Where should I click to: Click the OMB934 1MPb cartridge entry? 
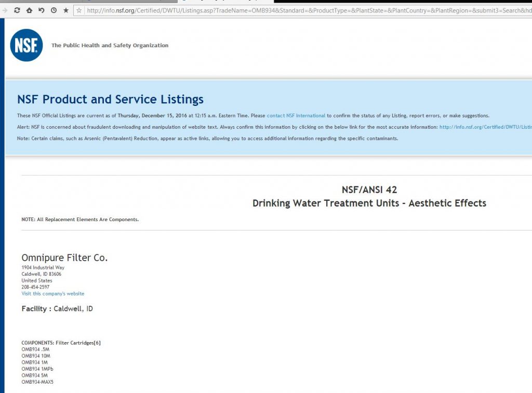pos(37,369)
